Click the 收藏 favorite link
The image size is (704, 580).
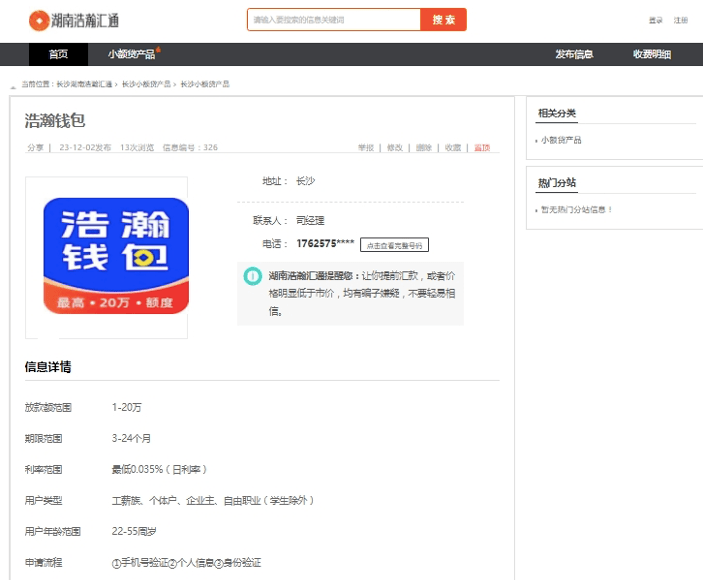point(453,147)
